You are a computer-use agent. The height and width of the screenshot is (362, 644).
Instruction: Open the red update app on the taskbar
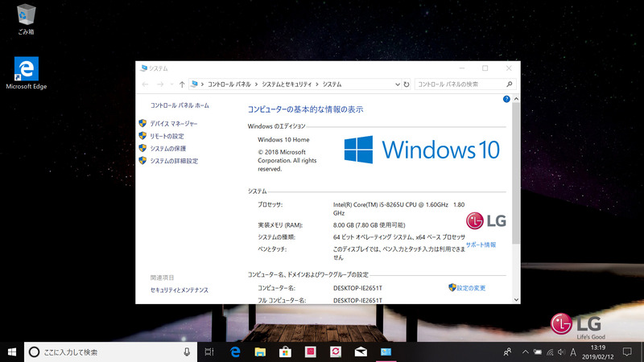pyautogui.click(x=336, y=352)
